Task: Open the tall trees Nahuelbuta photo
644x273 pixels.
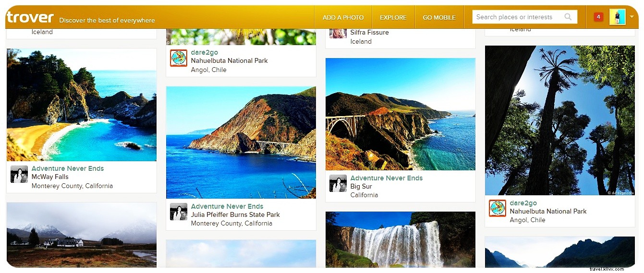Action: pos(560,120)
